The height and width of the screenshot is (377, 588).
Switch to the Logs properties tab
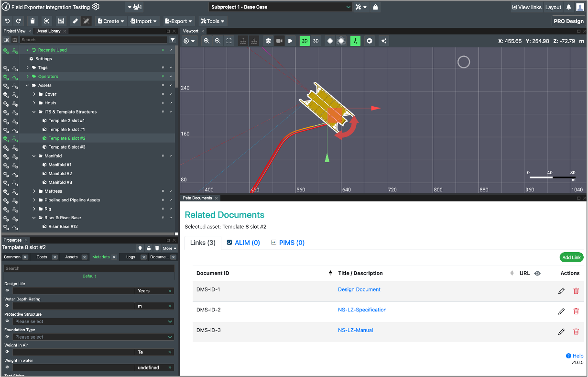(x=131, y=257)
